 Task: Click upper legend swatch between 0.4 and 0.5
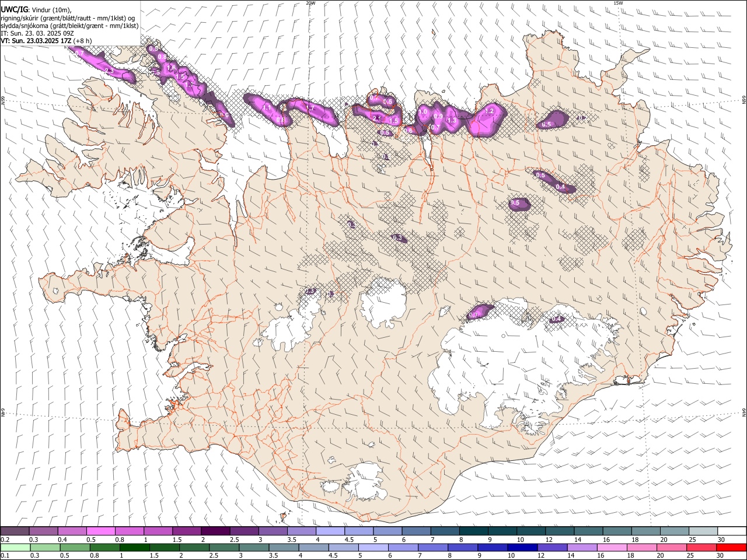(x=72, y=531)
